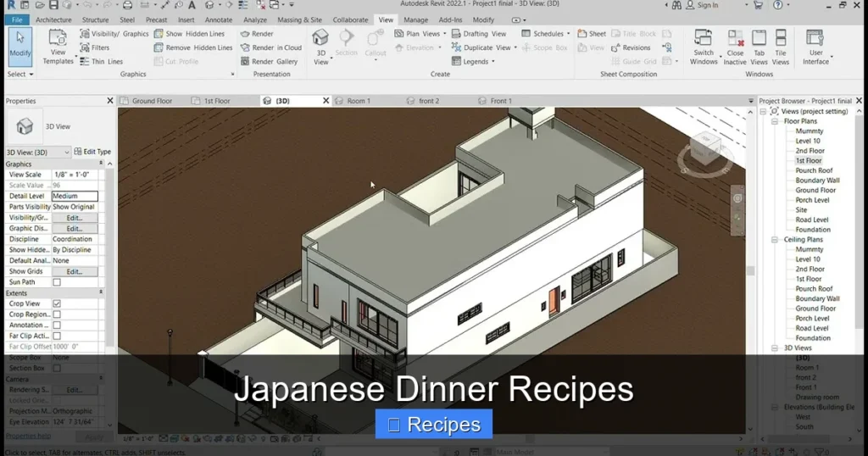868x456 pixels.
Task: Click Edit for Show Grids
Action: tap(75, 272)
